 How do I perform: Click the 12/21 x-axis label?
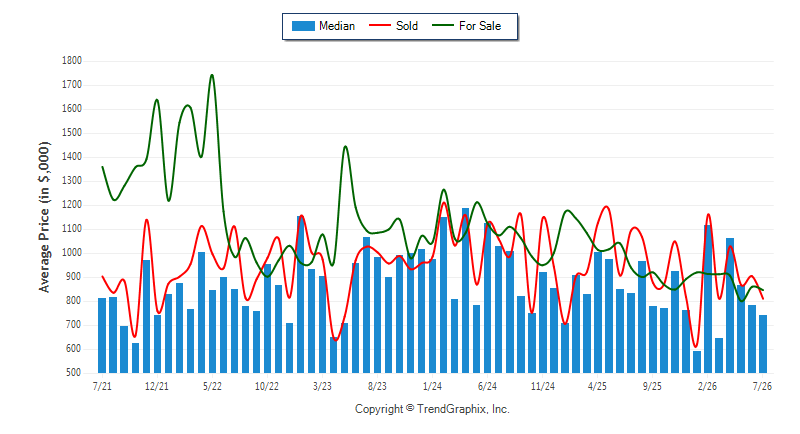[157, 386]
